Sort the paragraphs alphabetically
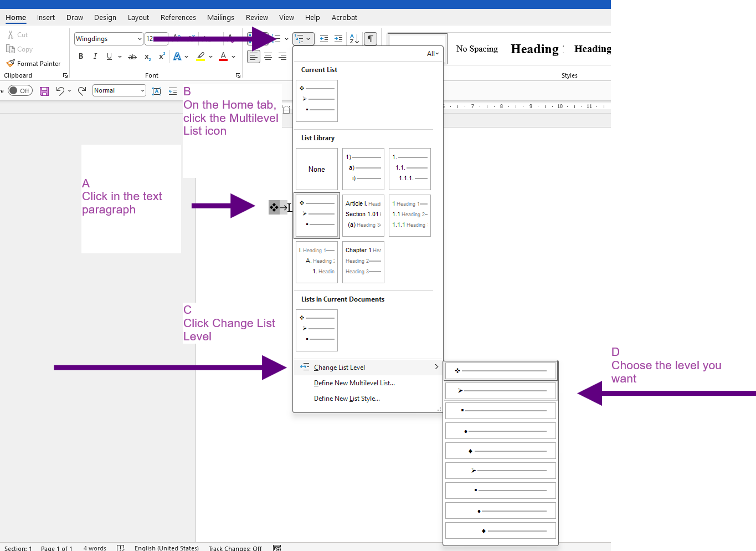Viewport: 756px width, 551px height. click(354, 39)
